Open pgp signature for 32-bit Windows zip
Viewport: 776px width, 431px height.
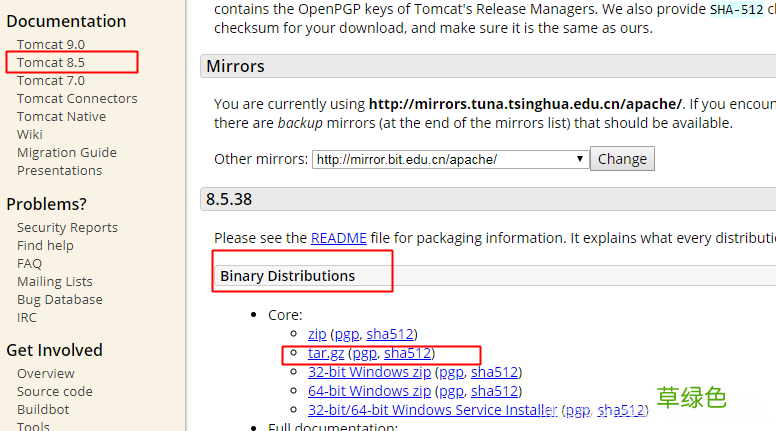451,372
